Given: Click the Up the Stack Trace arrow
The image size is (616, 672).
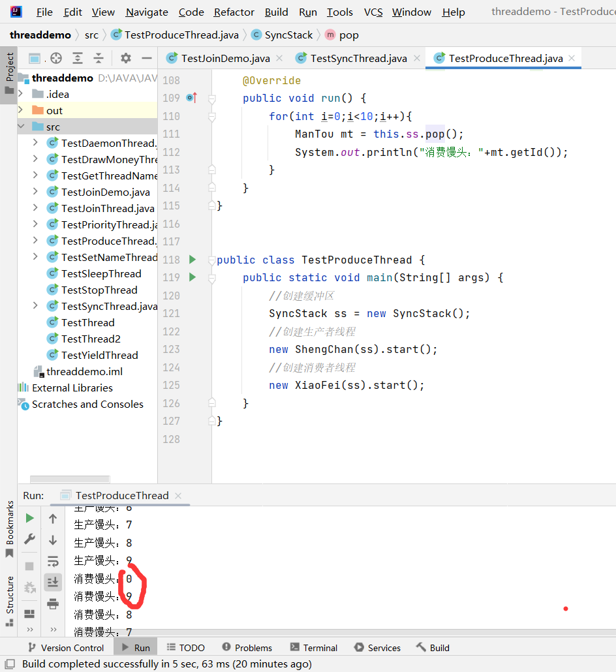Looking at the screenshot, I should (x=53, y=519).
